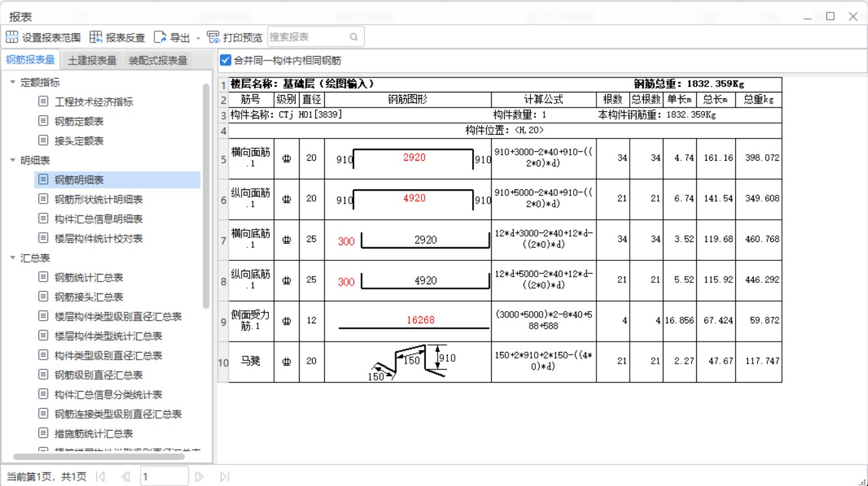Click the report list vertical scrollbar

(x=206, y=196)
